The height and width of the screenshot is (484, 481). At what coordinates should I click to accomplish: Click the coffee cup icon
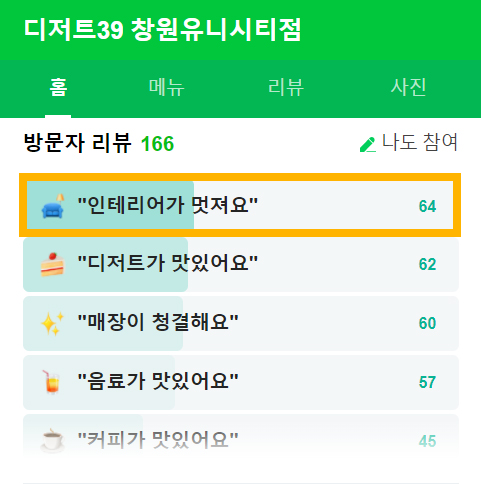[x=52, y=441]
